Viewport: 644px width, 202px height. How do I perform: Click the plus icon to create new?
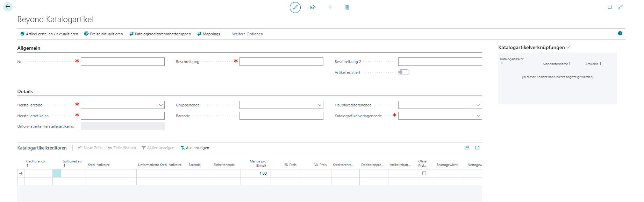pos(330,7)
